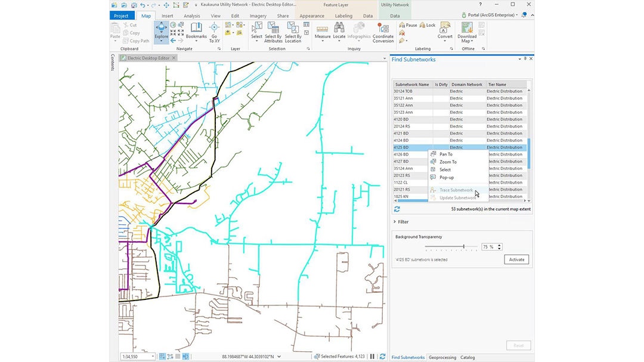The width and height of the screenshot is (644, 362).
Task: Open the Bookmarks gallery
Action: (196, 32)
